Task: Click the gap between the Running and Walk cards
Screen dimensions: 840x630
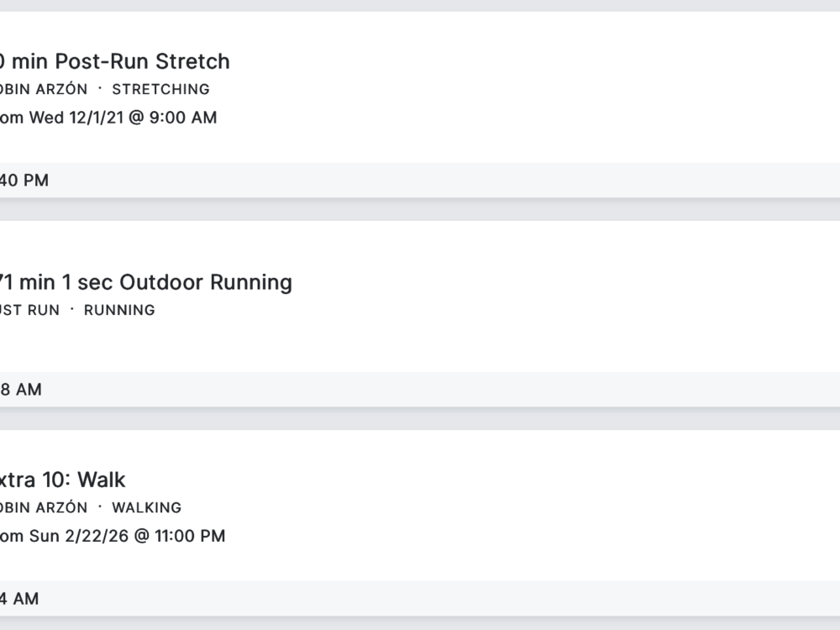Action: [x=420, y=418]
